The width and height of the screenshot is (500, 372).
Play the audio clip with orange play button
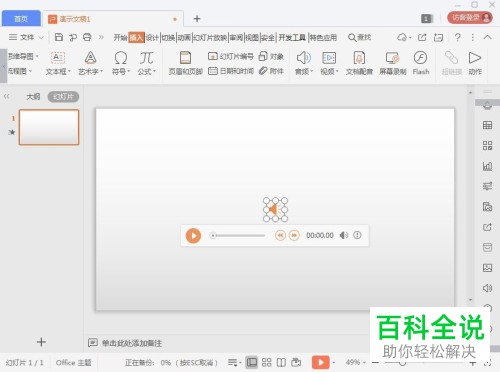pos(193,236)
